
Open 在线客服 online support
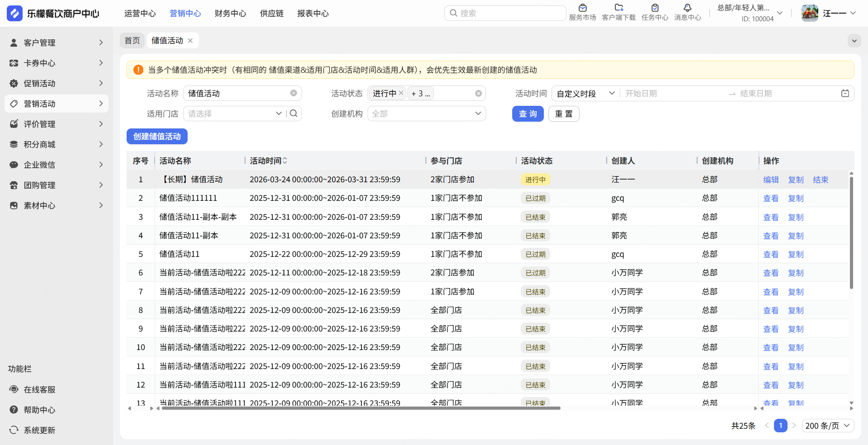40,389
